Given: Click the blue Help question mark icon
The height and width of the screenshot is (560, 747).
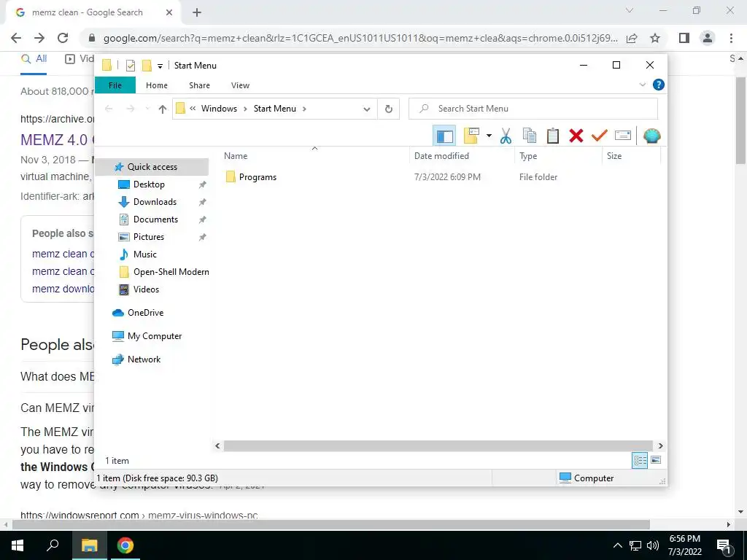Looking at the screenshot, I should coord(659,85).
